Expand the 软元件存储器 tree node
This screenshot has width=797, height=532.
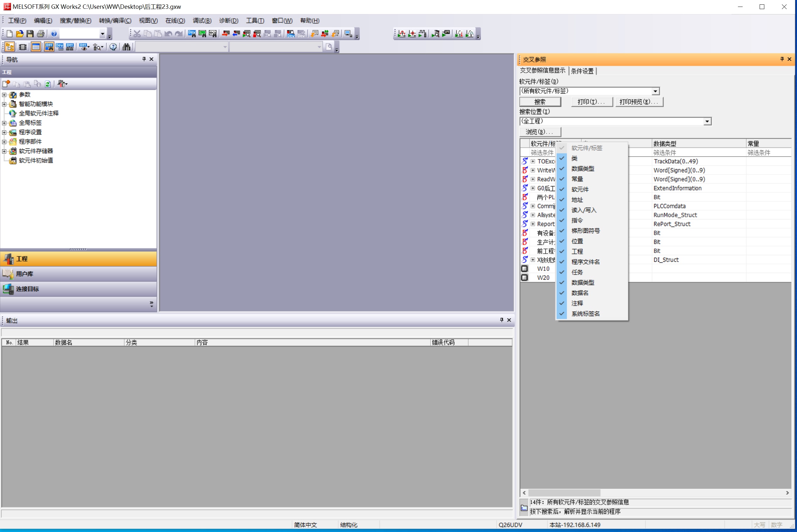pos(4,151)
